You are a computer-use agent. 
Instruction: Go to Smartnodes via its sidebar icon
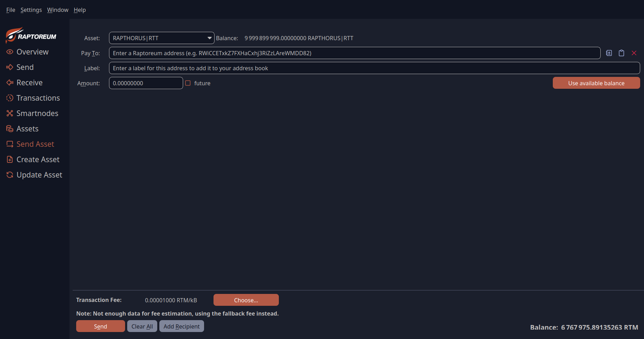click(10, 113)
